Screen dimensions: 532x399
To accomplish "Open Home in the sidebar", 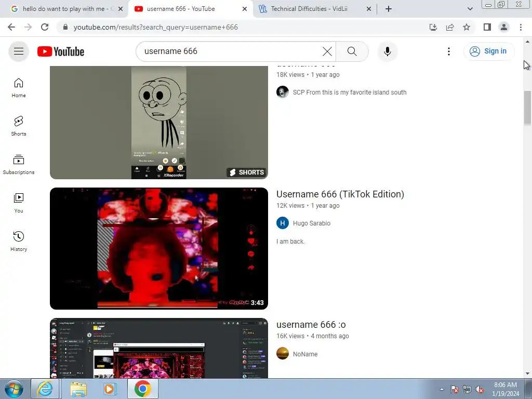I will (19, 88).
